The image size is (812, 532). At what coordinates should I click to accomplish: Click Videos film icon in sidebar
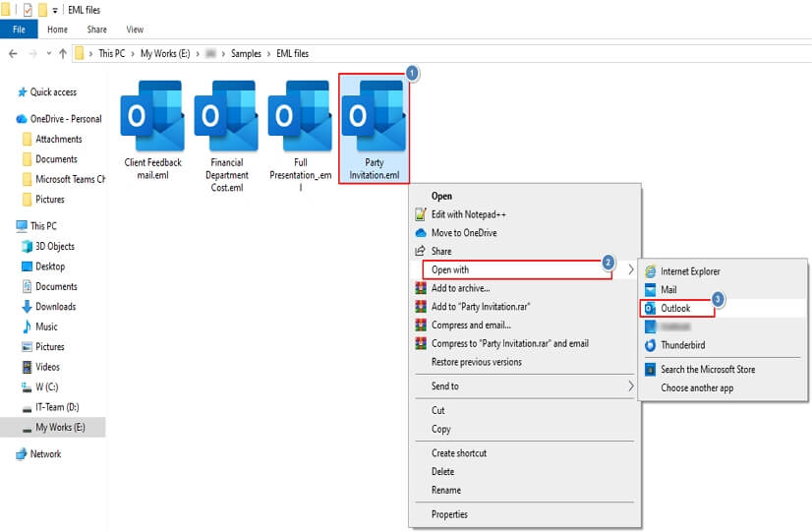27,367
